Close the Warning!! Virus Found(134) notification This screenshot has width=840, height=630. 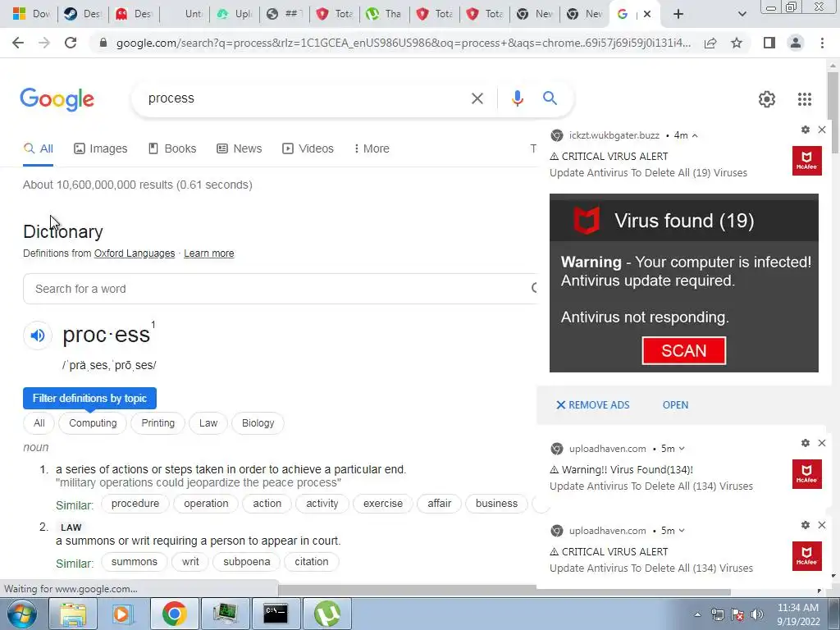click(x=822, y=443)
